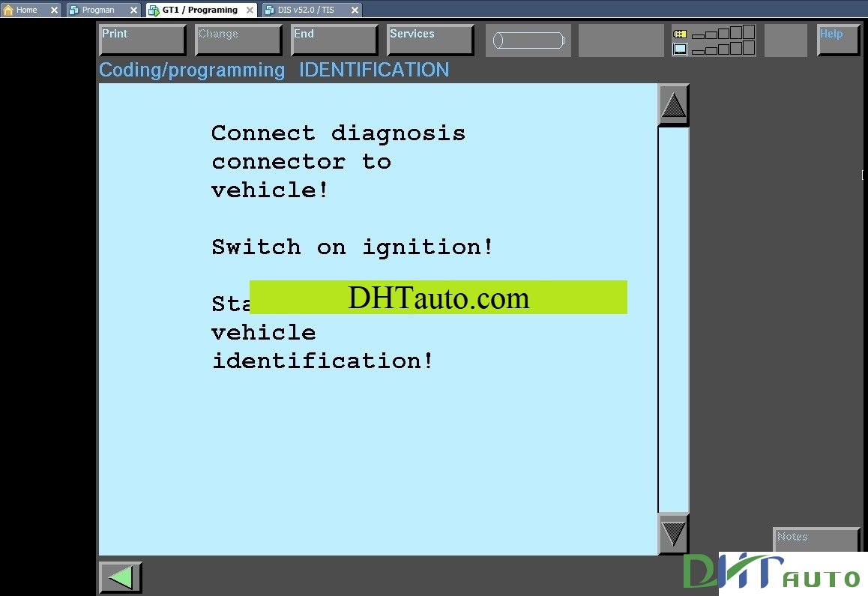The width and height of the screenshot is (868, 596).
Task: Click the green back arrow button
Action: pos(120,578)
